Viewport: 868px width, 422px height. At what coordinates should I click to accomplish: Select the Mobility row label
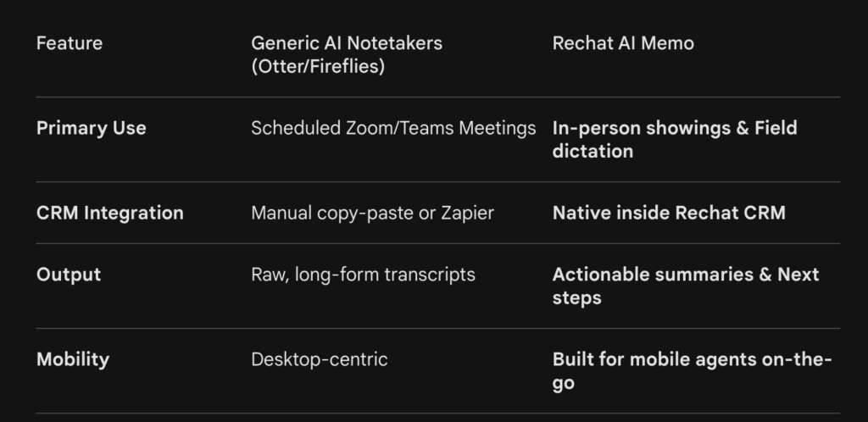point(73,359)
